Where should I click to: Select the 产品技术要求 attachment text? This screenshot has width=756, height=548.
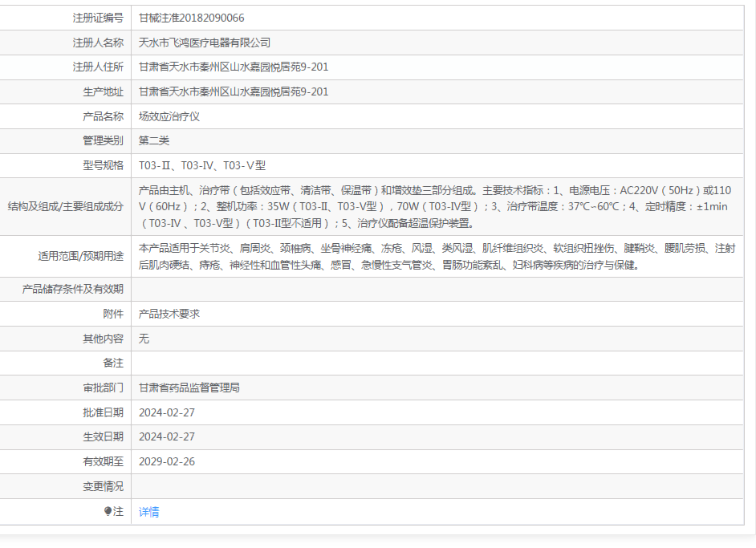169,315
